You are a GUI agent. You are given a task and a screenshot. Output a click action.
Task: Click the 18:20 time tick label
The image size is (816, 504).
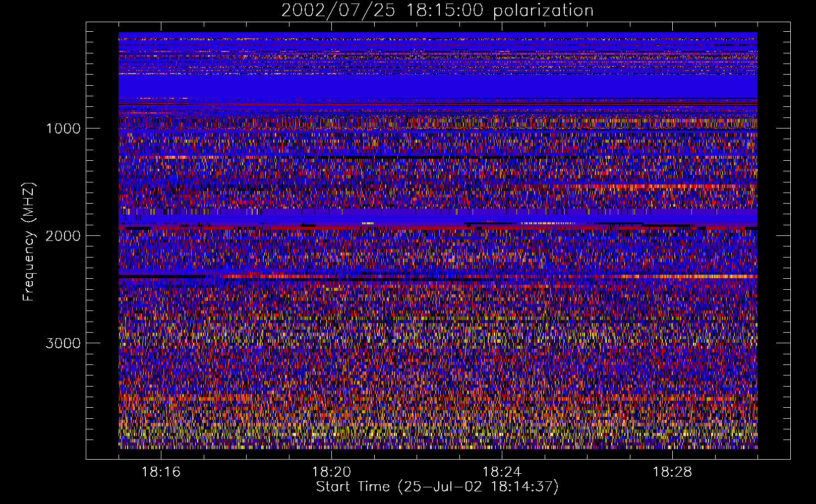(x=331, y=472)
